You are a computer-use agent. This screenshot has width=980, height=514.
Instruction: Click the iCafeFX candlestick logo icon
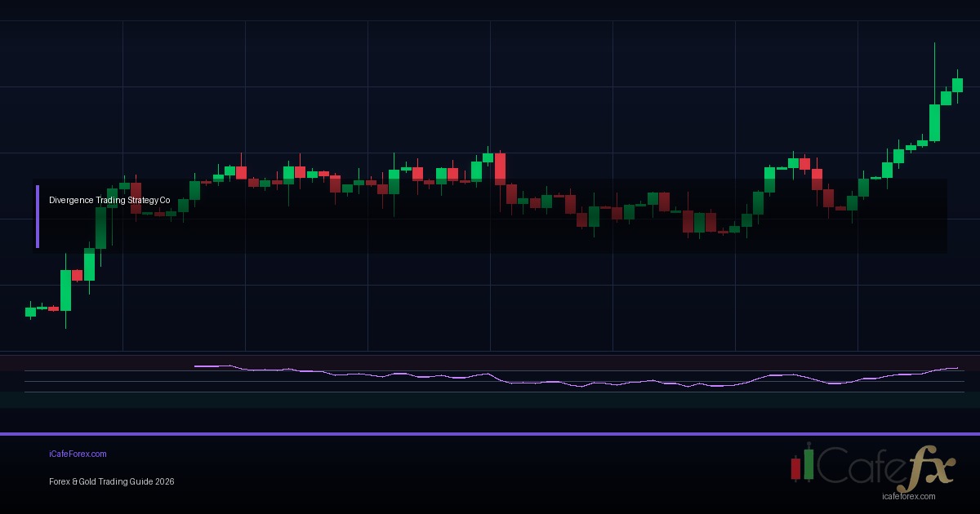tap(803, 464)
